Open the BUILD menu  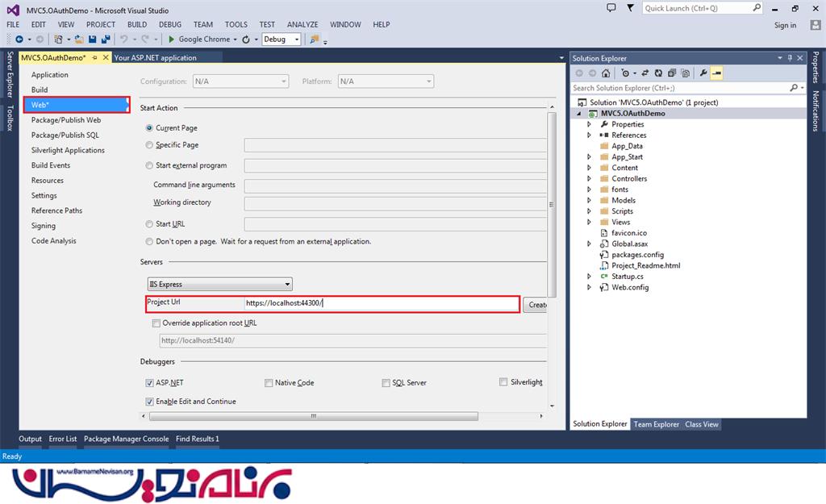pos(137,24)
